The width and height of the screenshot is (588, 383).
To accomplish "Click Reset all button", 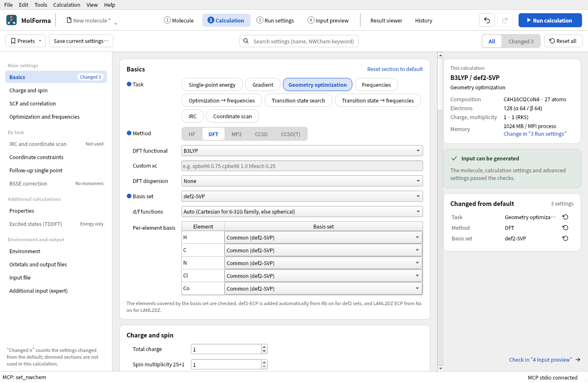I will pyautogui.click(x=563, y=41).
